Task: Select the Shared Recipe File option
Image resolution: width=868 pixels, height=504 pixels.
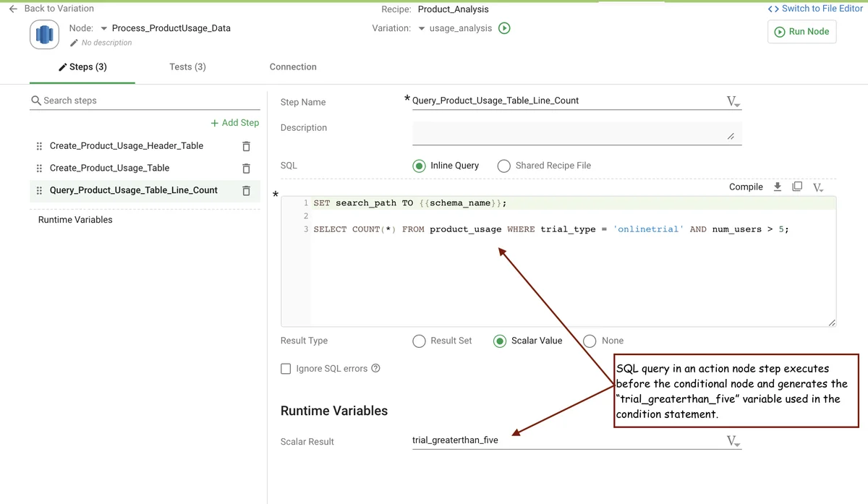Action: click(x=504, y=166)
